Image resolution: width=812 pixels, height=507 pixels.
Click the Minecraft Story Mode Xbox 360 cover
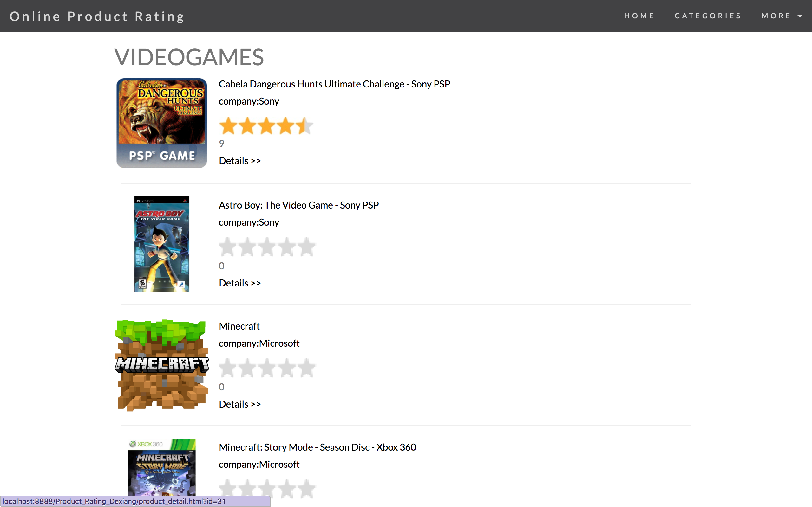162,467
